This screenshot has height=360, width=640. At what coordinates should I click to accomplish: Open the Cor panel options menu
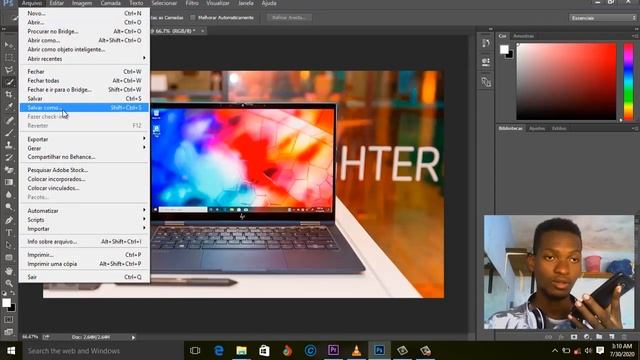click(x=635, y=36)
